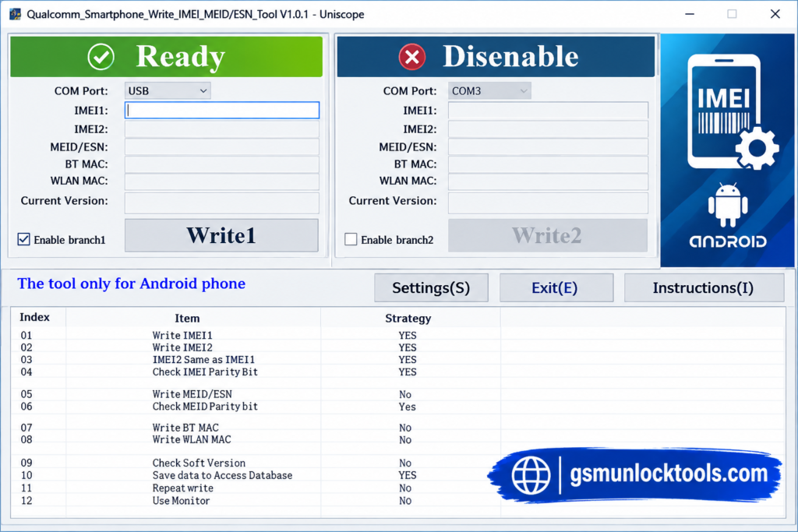Viewport: 798px width, 532px height.
Task: Click the IMEI phone barcode image
Action: (733, 111)
